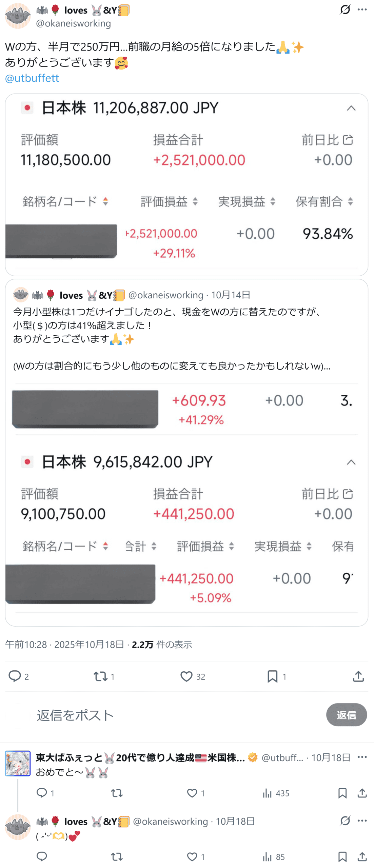Screen dimensions: 374x868
Task: Open the @utbuffett mention link
Action: coord(32,78)
